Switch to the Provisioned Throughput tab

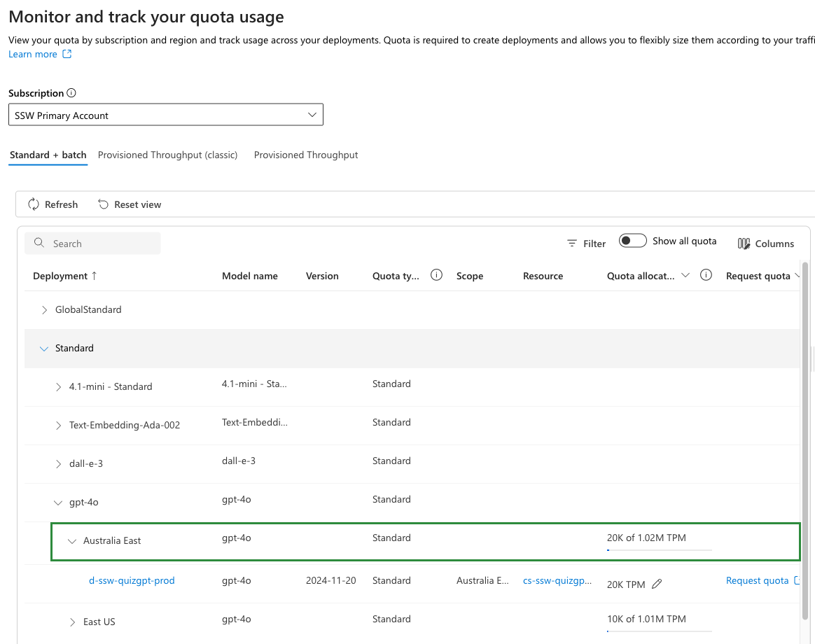(x=305, y=155)
